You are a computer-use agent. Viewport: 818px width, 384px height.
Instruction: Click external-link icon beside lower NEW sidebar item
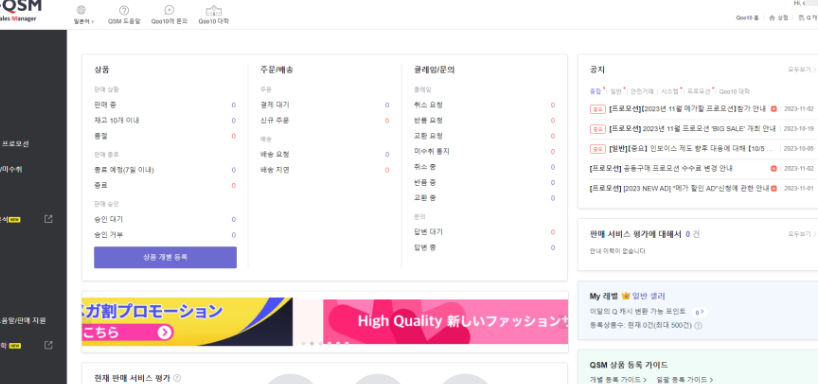(x=49, y=345)
